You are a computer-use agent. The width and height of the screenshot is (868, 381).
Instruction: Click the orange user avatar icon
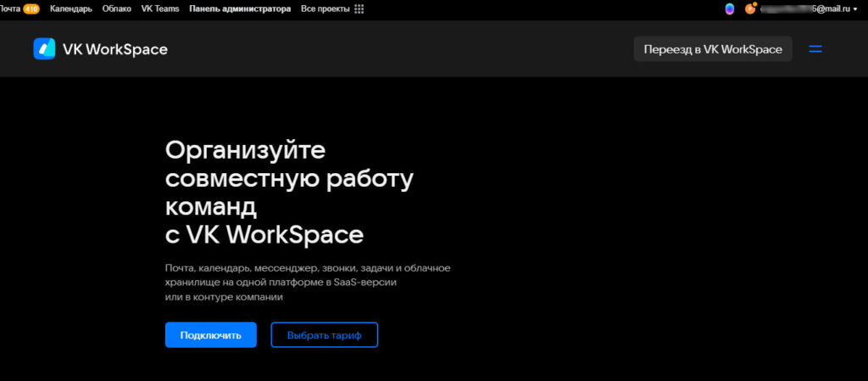[x=750, y=8]
